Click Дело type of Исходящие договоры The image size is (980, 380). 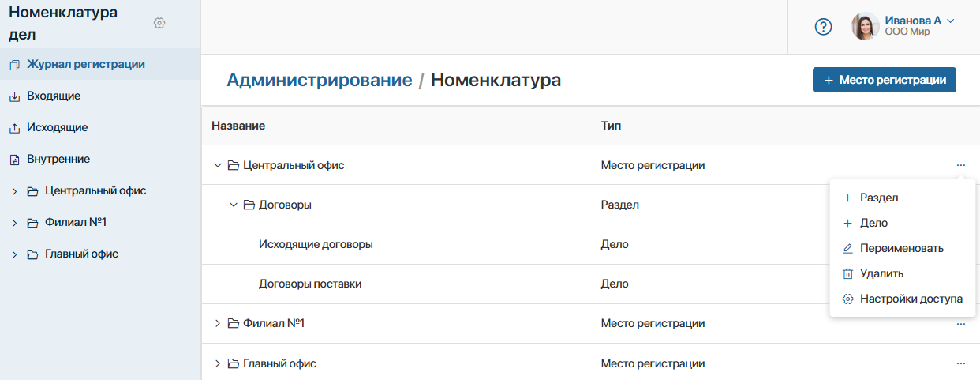615,244
